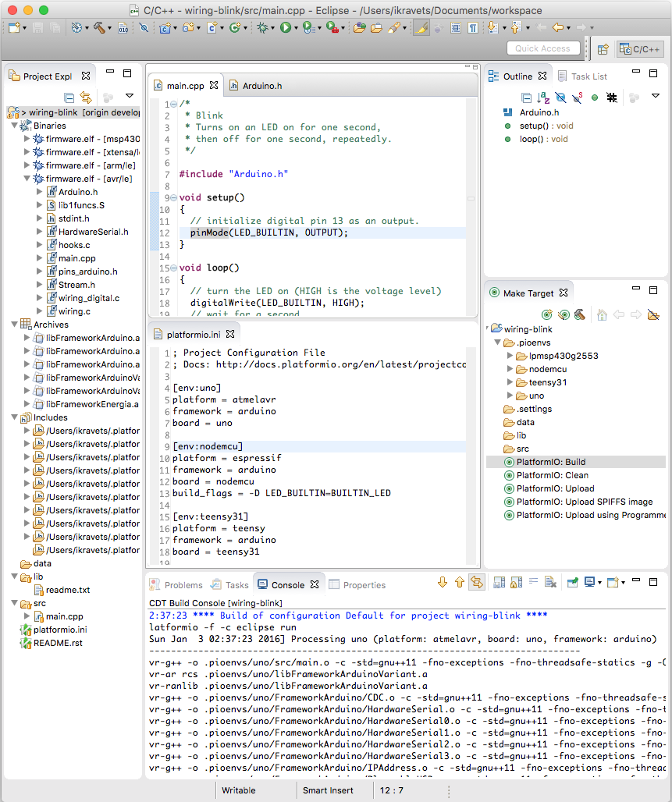Screen dimensions: 672x802
Task: Click the Quick Access search field
Action: tap(543, 48)
